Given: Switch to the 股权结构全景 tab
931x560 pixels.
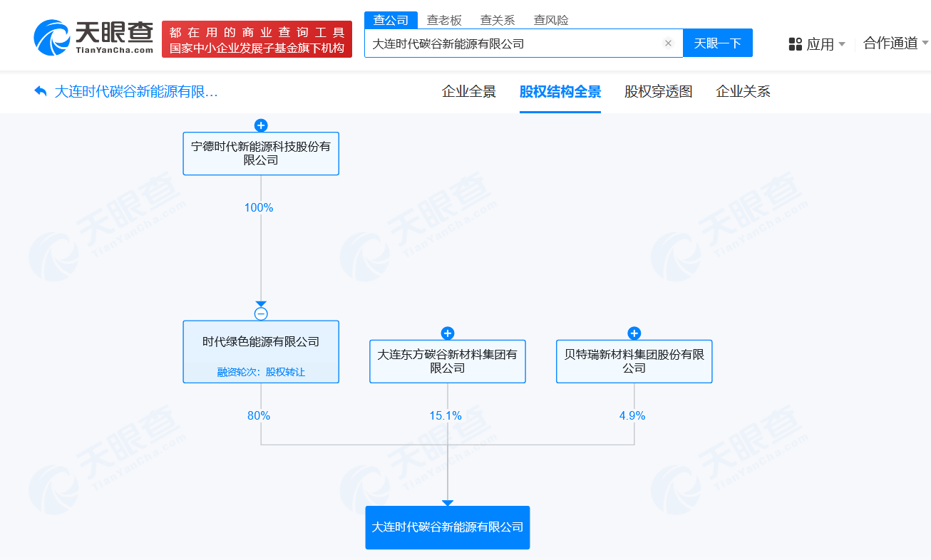Looking at the screenshot, I should coord(560,92).
